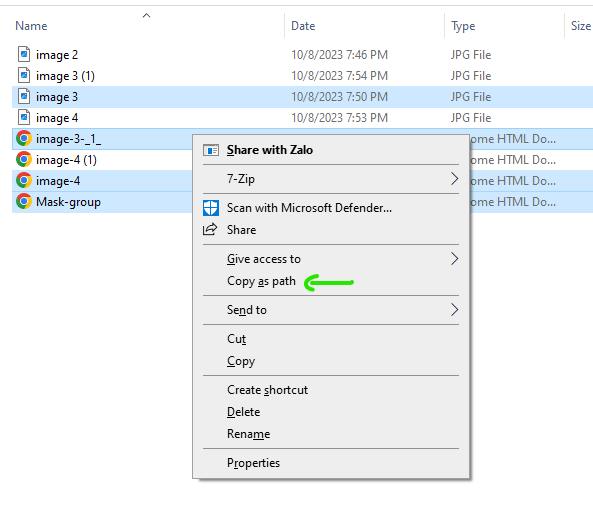The image size is (593, 532).
Task: Click the JPG icon of image 3 (1)
Action: coord(24,75)
